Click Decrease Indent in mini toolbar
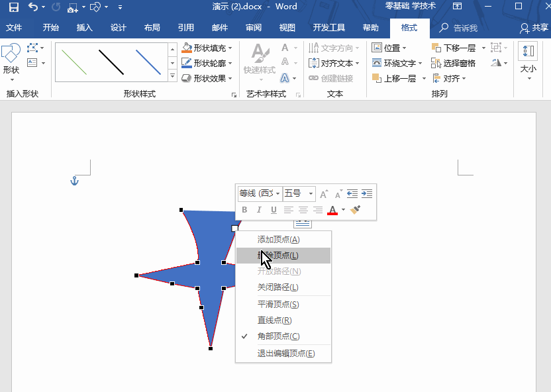 (352, 193)
